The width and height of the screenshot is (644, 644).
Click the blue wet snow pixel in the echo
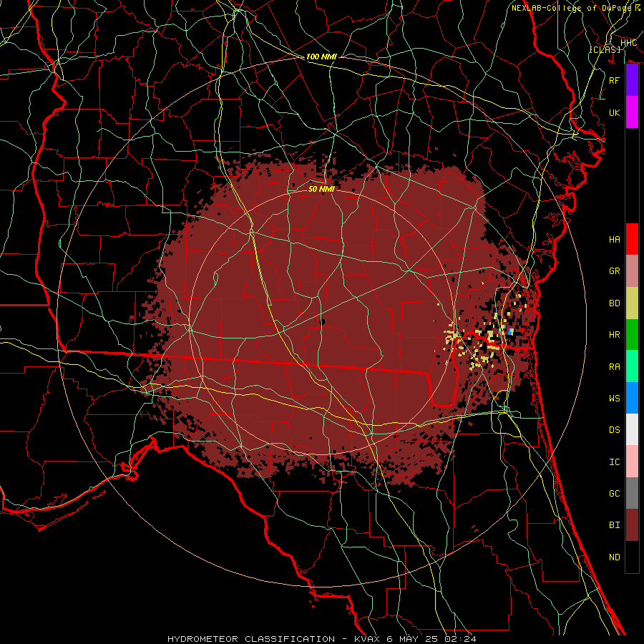click(510, 331)
